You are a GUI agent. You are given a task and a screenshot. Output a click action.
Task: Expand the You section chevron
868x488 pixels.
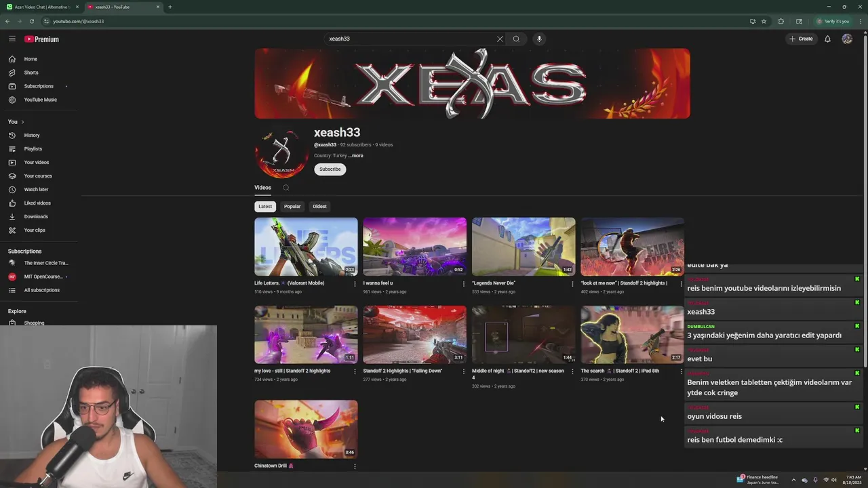pyautogui.click(x=22, y=122)
